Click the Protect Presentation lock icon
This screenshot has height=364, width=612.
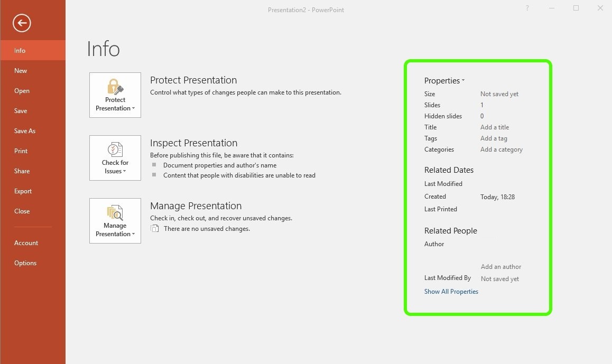click(115, 86)
